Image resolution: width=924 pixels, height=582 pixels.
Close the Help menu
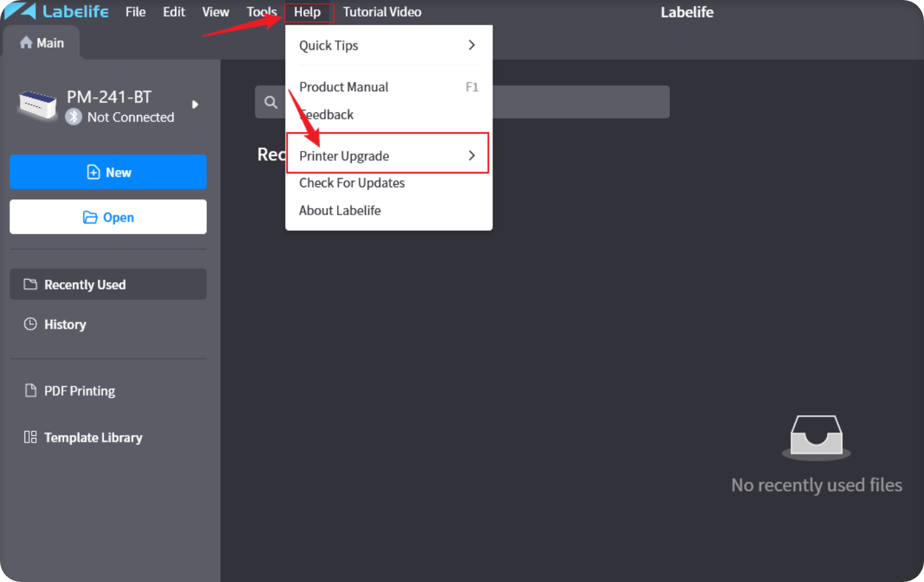coord(308,12)
